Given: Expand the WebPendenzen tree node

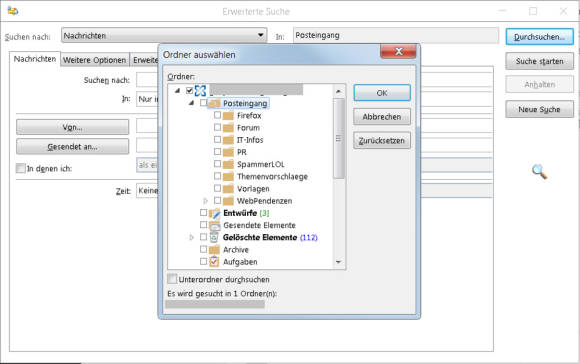Looking at the screenshot, I should click(x=206, y=201).
